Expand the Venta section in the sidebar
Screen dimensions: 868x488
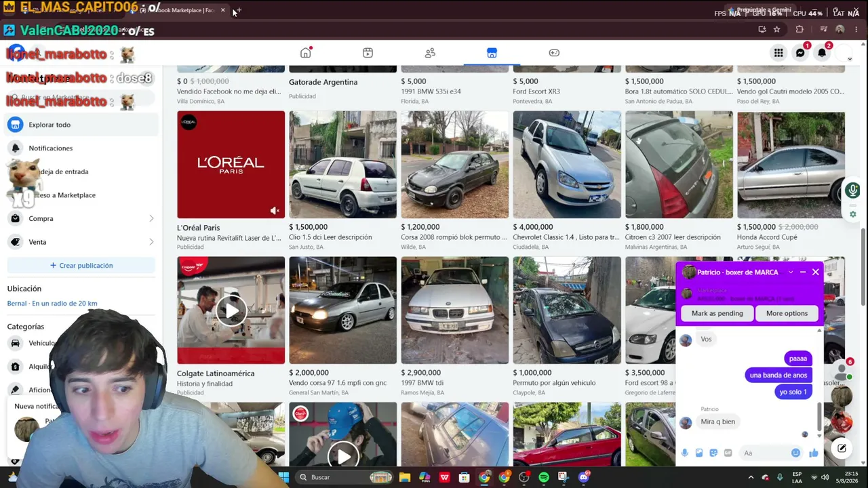pyautogui.click(x=81, y=242)
